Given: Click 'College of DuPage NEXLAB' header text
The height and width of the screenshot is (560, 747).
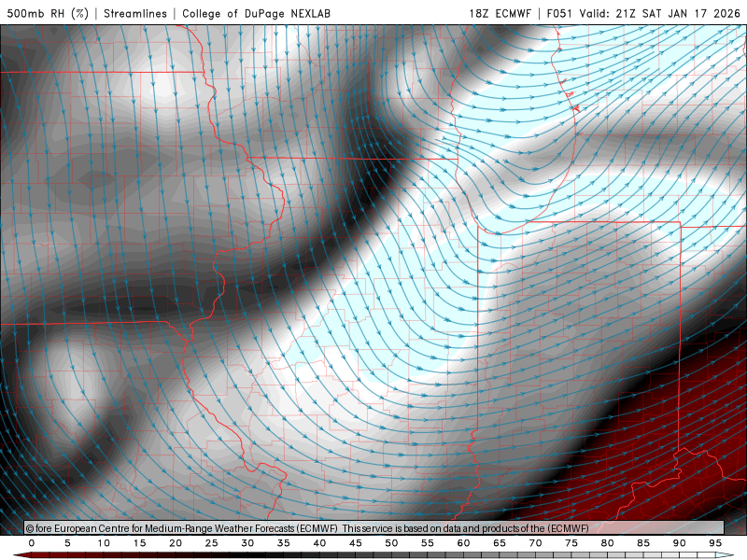Looking at the screenshot, I should (x=256, y=13).
